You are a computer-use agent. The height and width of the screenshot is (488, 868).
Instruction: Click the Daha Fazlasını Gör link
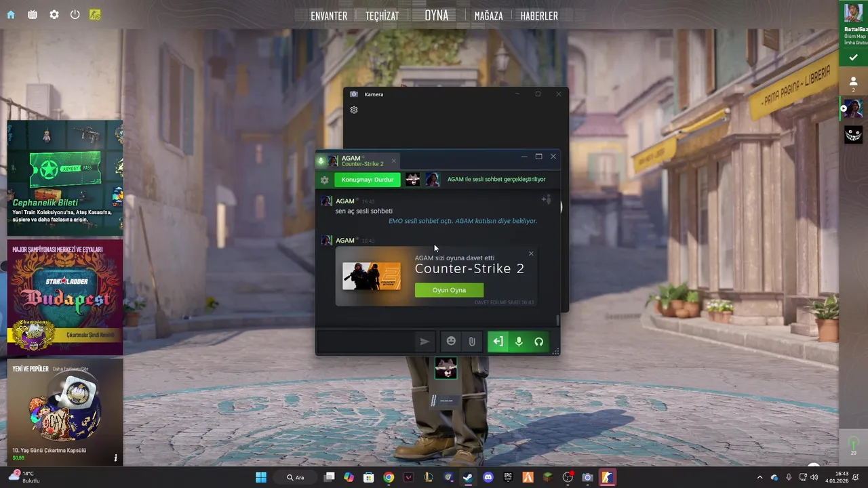pyautogui.click(x=71, y=369)
